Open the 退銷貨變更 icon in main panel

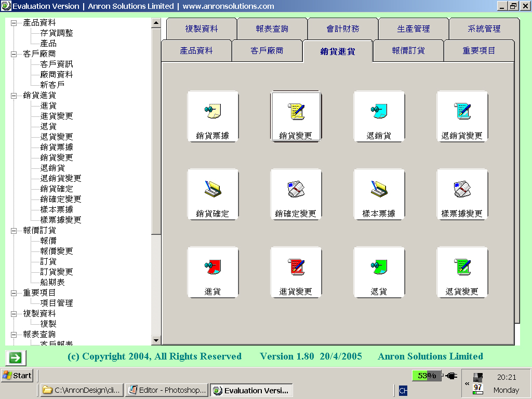[x=462, y=116]
